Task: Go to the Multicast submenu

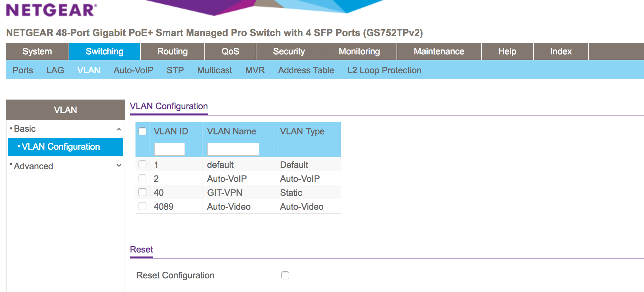Action: click(215, 70)
